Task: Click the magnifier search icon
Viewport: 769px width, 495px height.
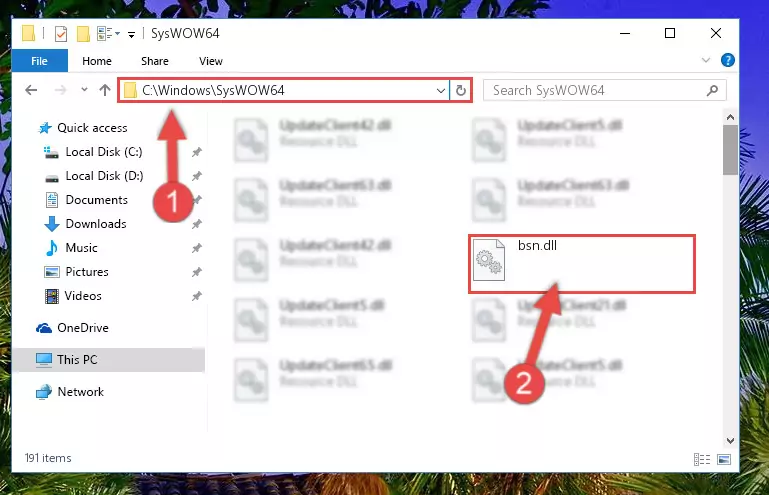Action: (x=712, y=91)
